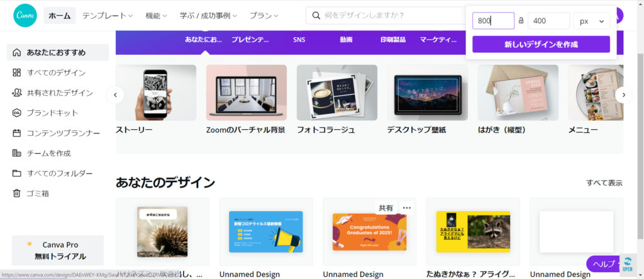
Task: Open the blank white design thumbnail
Action: click(576, 232)
